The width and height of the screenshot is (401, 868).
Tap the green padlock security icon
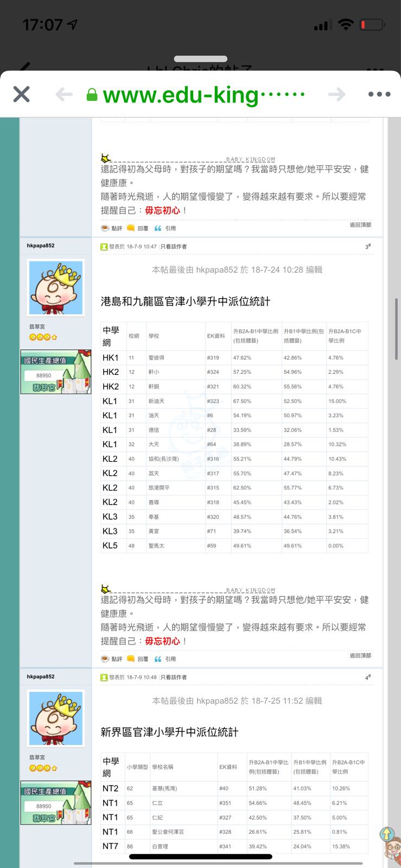[92, 95]
